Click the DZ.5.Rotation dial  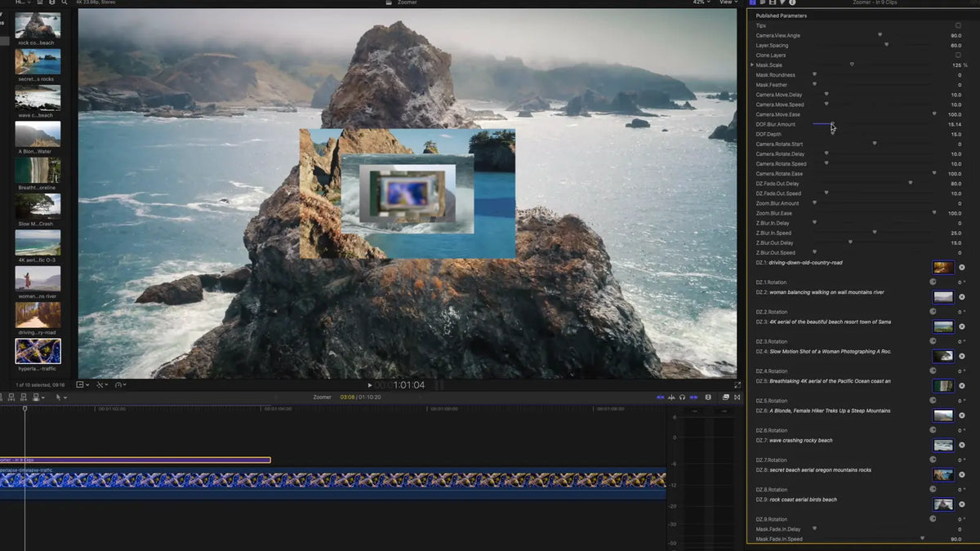point(933,401)
